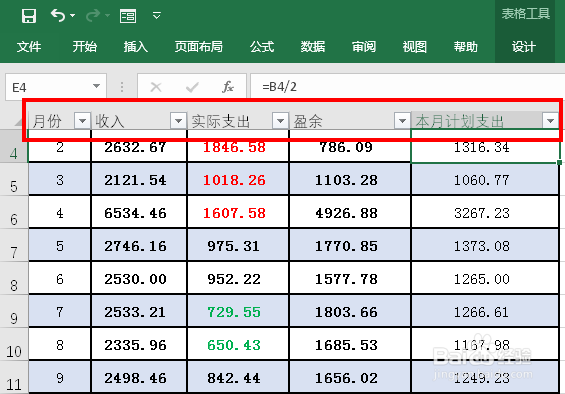Open the 盈余 column filter dropdown
Viewport: 565px width, 394px height.
tap(402, 120)
